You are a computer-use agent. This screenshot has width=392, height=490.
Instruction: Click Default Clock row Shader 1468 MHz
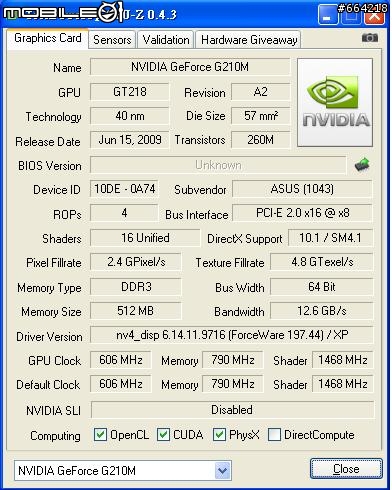point(343,384)
